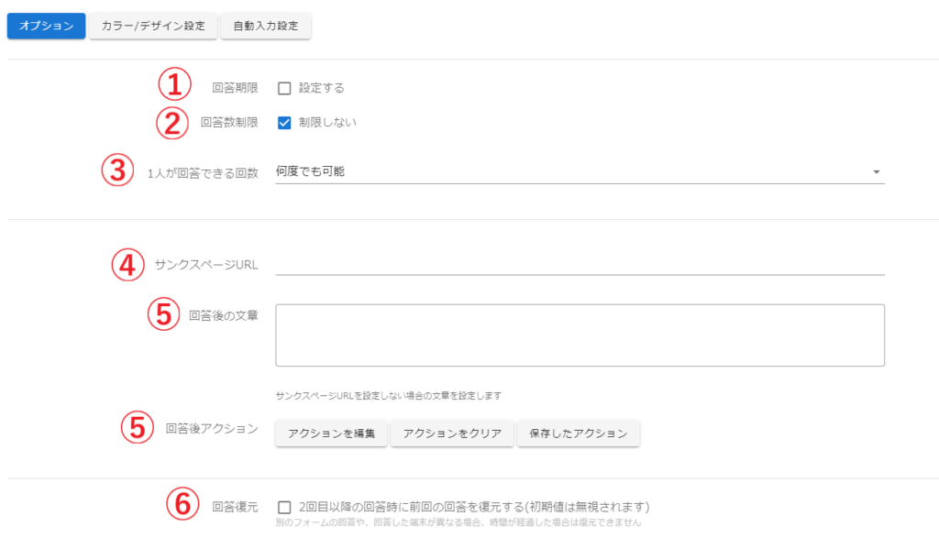Click the circled number 3 marker

pyautogui.click(x=118, y=170)
